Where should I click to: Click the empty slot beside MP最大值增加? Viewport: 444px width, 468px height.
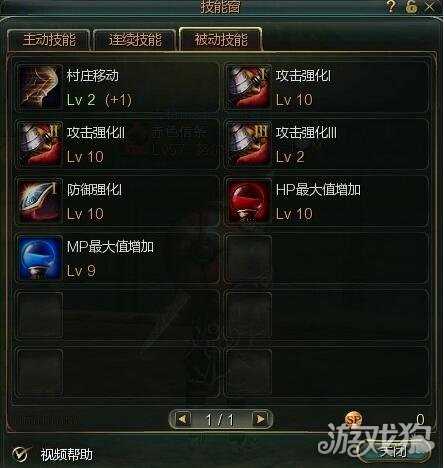[326, 258]
